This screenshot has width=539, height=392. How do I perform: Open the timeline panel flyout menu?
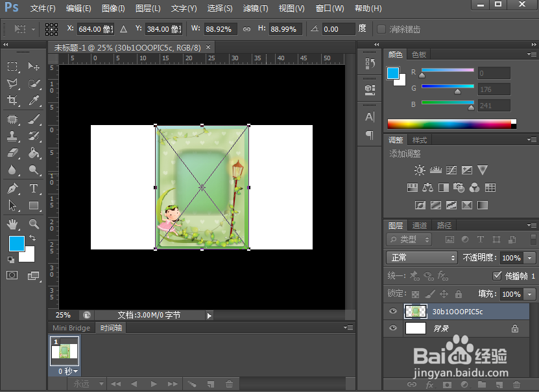pos(348,328)
